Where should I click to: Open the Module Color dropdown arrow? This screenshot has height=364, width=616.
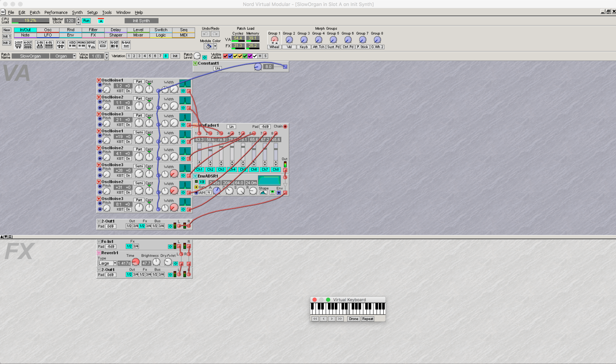[215, 46]
